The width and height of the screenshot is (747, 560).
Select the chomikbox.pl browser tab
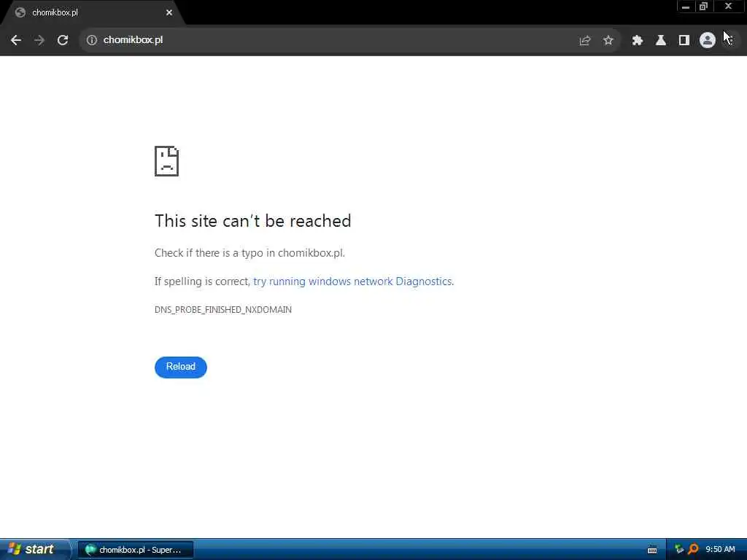pyautogui.click(x=93, y=13)
